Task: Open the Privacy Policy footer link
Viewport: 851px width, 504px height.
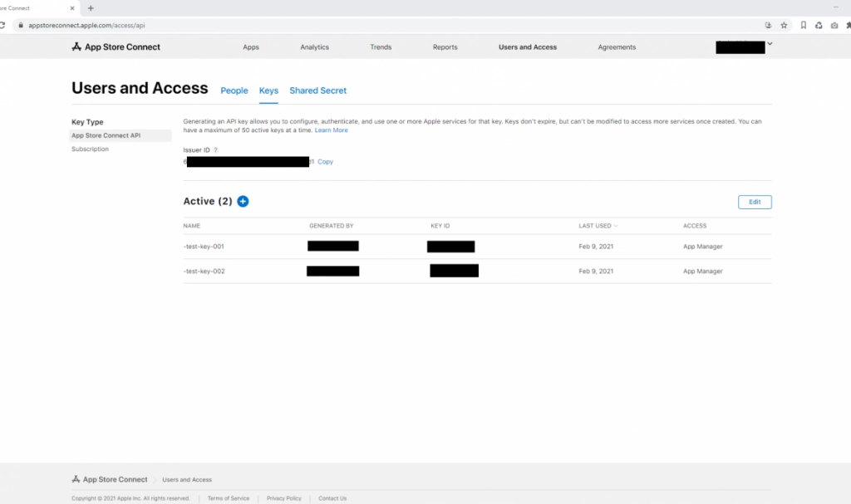Action: [x=284, y=498]
